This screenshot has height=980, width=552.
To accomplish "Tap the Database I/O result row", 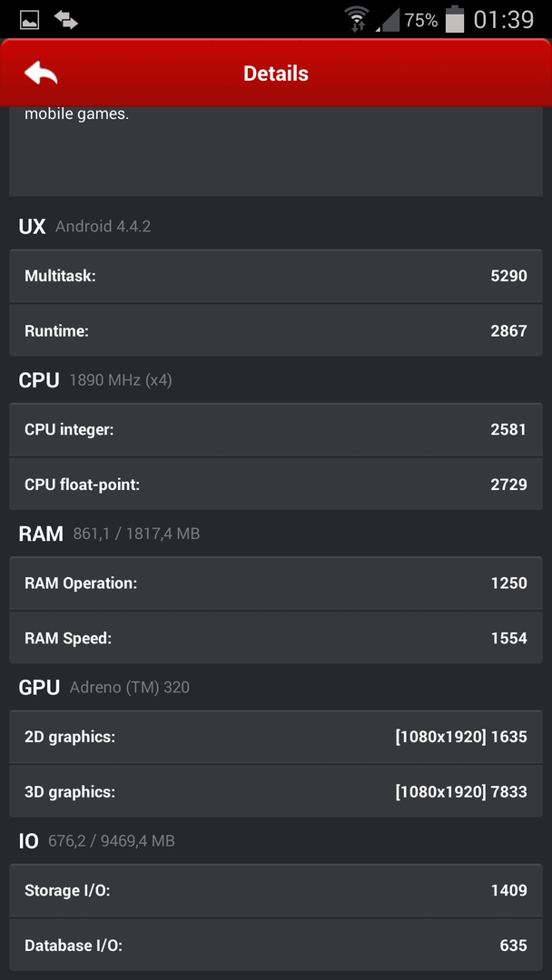I will click(x=276, y=946).
